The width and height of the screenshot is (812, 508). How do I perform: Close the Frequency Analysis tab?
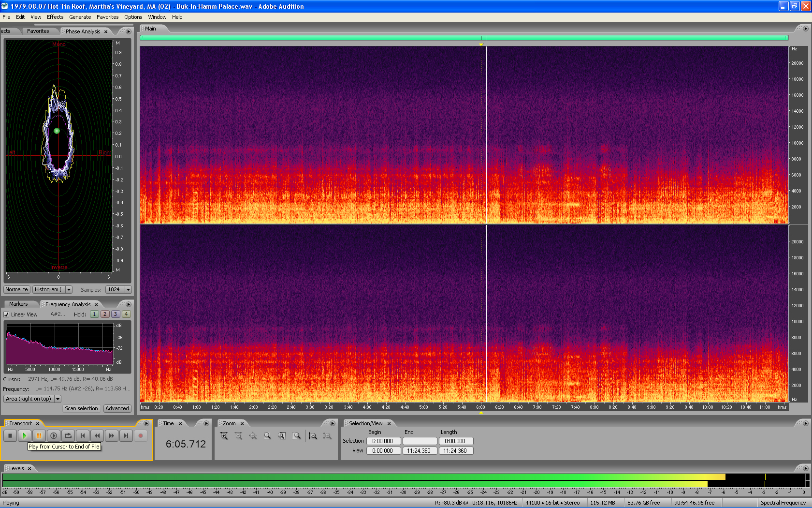[x=96, y=304]
